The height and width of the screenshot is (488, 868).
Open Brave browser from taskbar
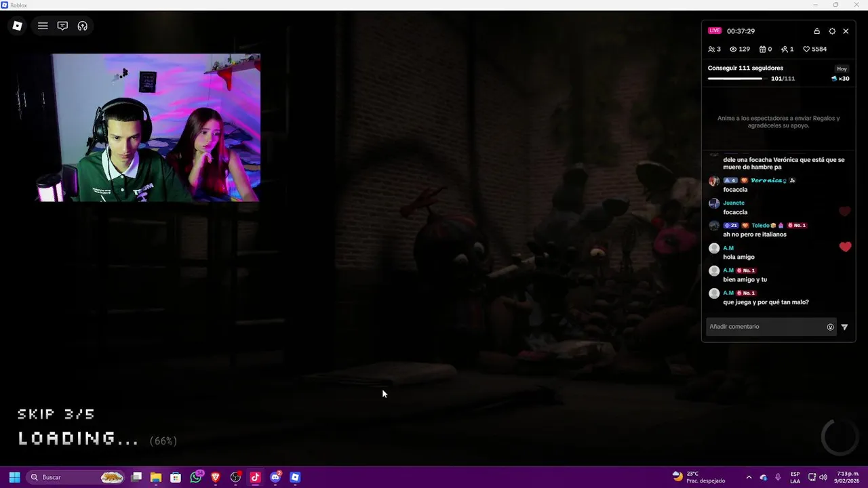216,477
